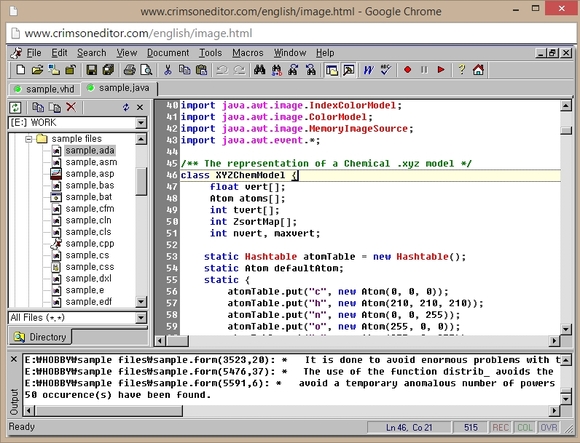The width and height of the screenshot is (580, 443).
Task: Click the Open Remote (FTP) toolbar icon
Action: [x=54, y=70]
